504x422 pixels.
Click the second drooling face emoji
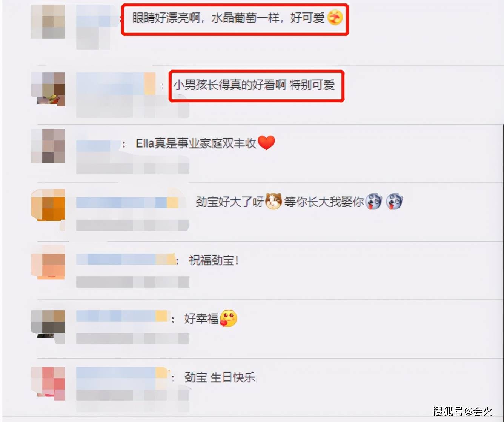[394, 202]
